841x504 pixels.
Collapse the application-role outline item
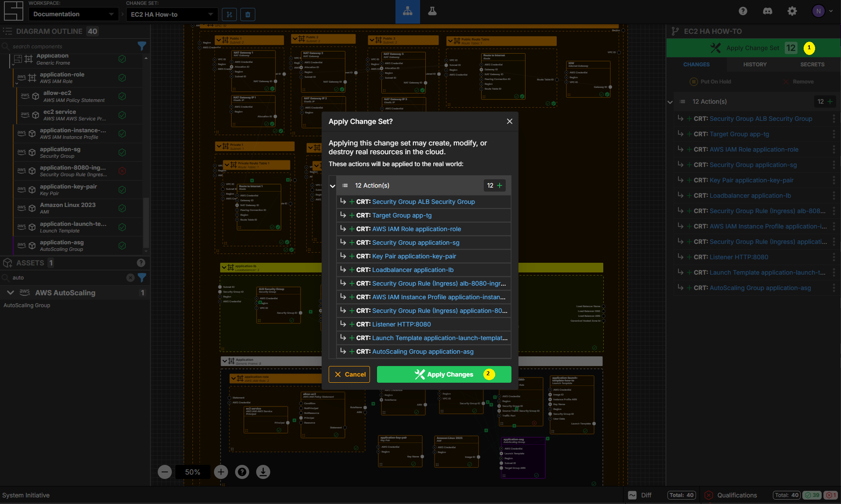[17, 83]
